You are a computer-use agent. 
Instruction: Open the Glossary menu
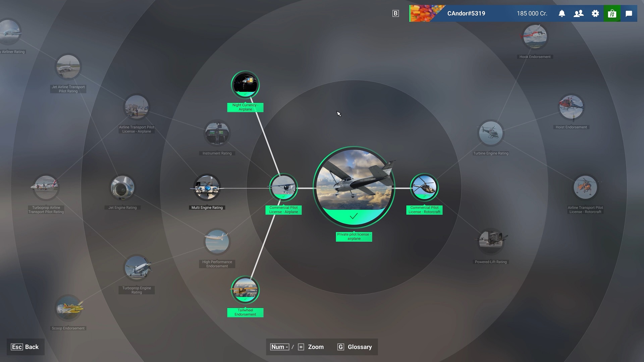coord(359,347)
